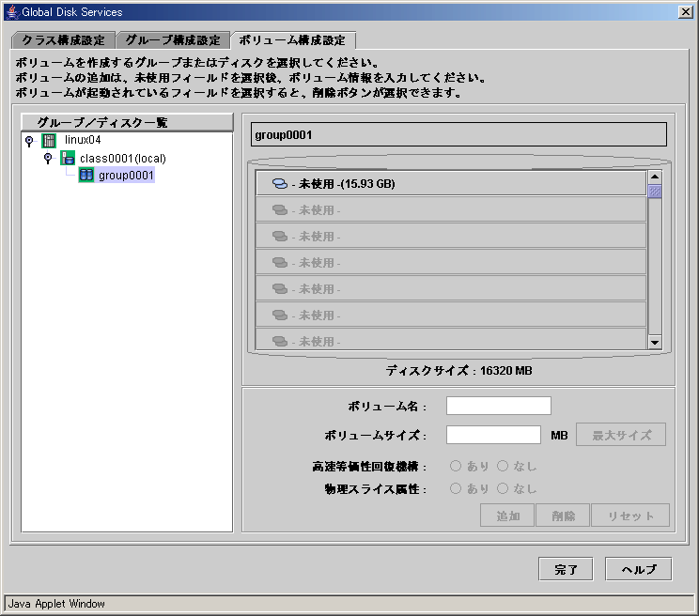Collapse the class0001(local) tree node

pyautogui.click(x=48, y=158)
